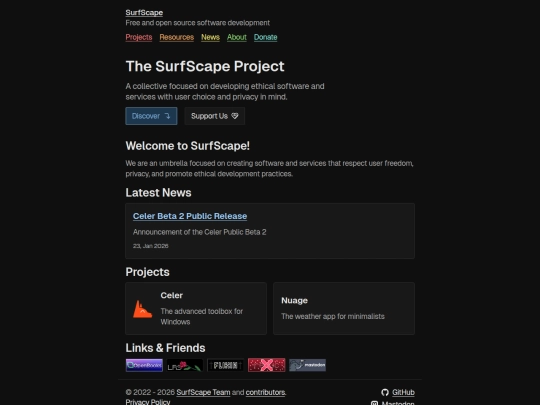The height and width of the screenshot is (405, 540).
Task: Click the Support Us button
Action: coord(215,116)
